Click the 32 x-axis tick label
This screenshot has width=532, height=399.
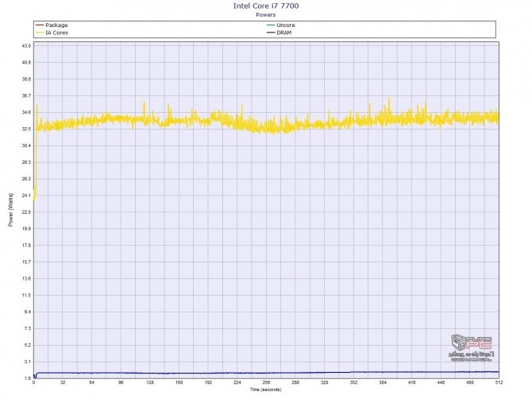click(x=63, y=382)
